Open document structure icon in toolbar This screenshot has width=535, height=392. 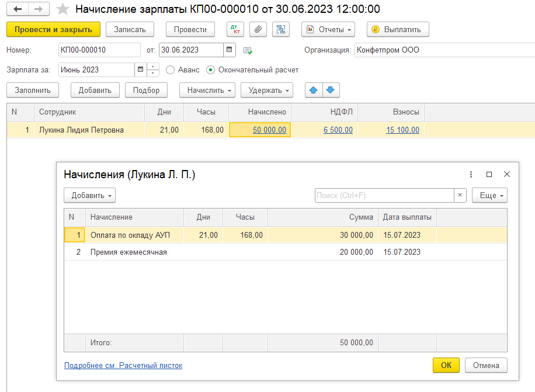pos(282,29)
